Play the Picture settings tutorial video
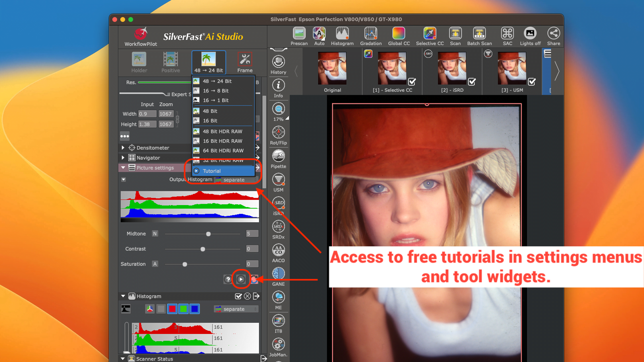The height and width of the screenshot is (362, 644). point(241,279)
